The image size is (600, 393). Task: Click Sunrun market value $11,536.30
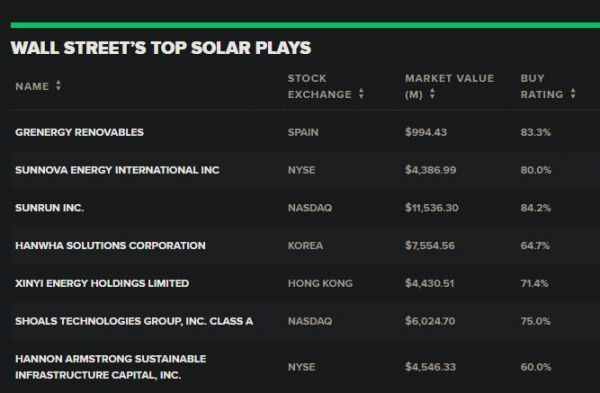pos(432,208)
